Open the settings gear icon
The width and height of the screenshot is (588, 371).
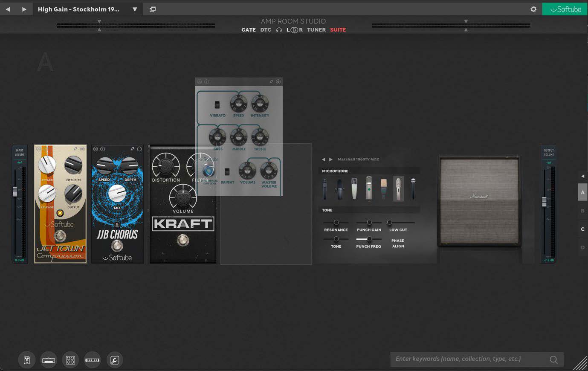[x=533, y=9]
